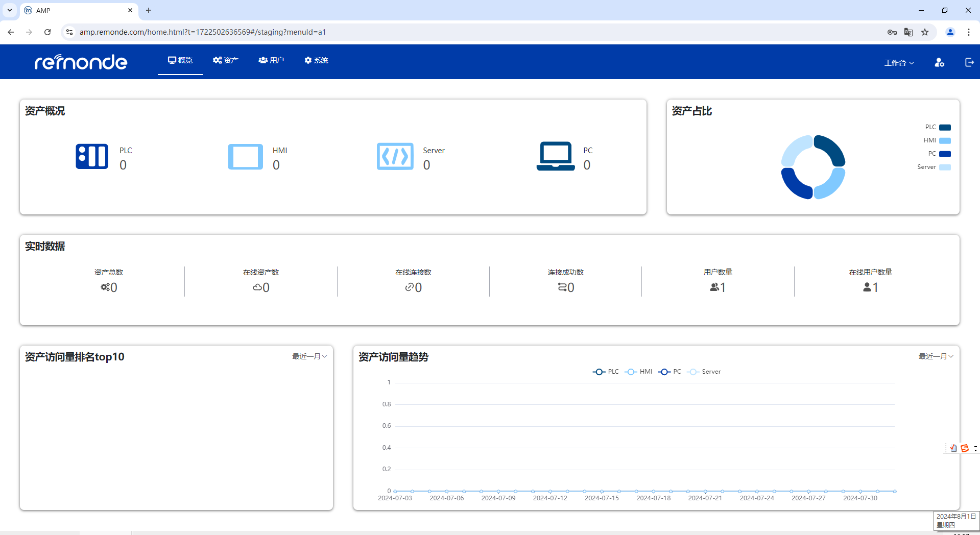Viewport: 980px width, 535px height.
Task: Click the Sogou input method S icon
Action: (965, 448)
